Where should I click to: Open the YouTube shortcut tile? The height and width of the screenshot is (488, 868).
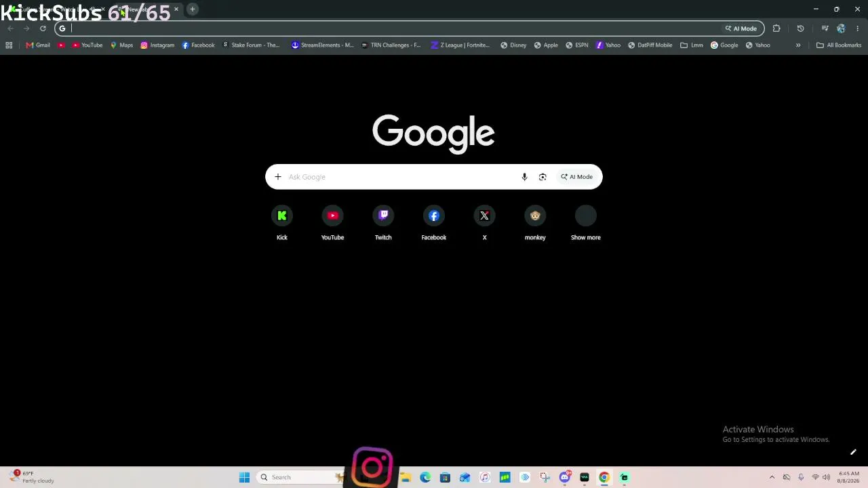[332, 224]
